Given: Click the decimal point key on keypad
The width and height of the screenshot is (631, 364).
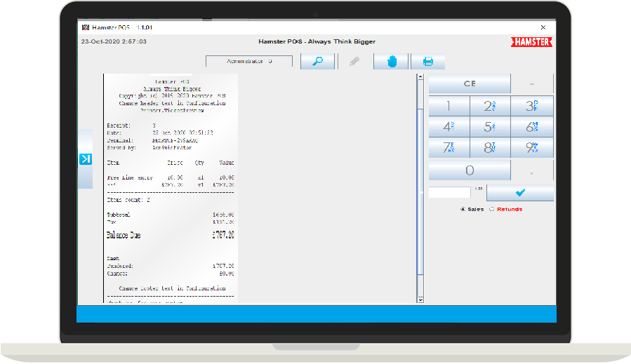Looking at the screenshot, I should [532, 170].
